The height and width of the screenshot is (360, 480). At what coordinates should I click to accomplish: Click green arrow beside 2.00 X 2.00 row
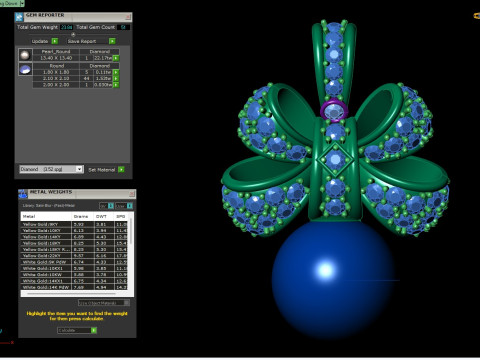[x=116, y=85]
